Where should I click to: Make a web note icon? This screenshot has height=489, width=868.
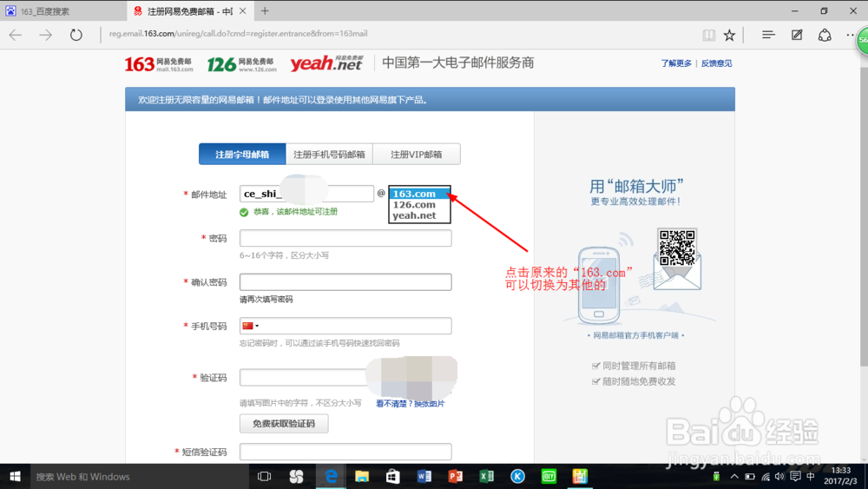point(797,35)
